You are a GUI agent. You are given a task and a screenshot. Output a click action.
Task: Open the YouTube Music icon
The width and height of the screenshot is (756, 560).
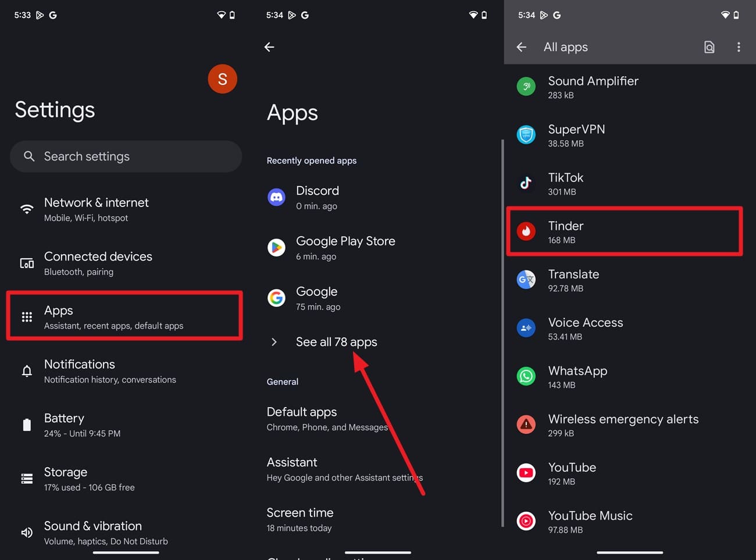click(526, 521)
